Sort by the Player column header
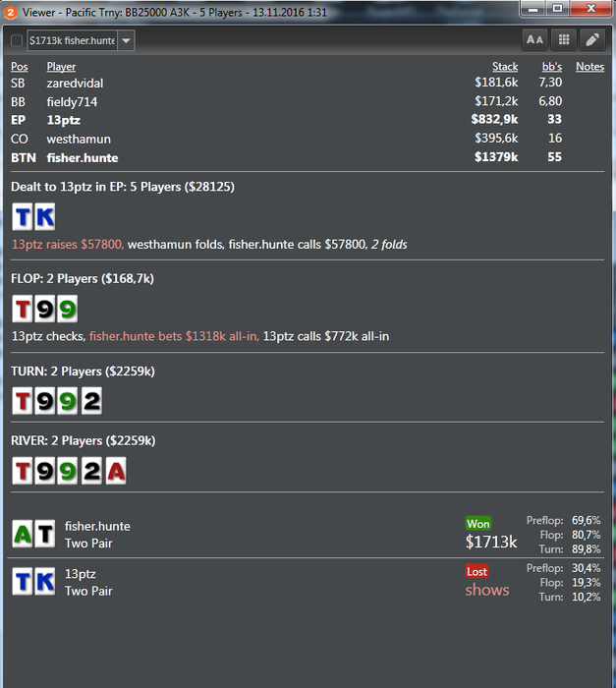The height and width of the screenshot is (688, 616). pos(61,67)
